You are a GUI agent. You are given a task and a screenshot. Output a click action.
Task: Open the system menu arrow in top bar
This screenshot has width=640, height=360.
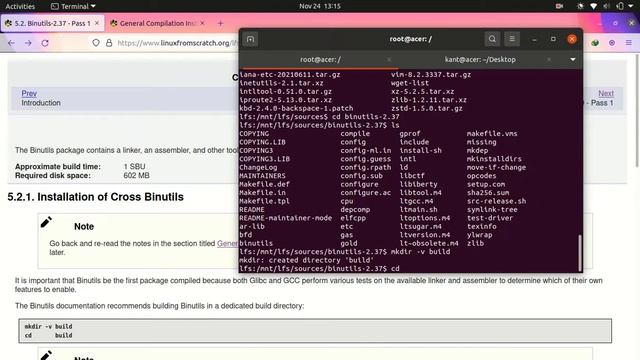631,6
